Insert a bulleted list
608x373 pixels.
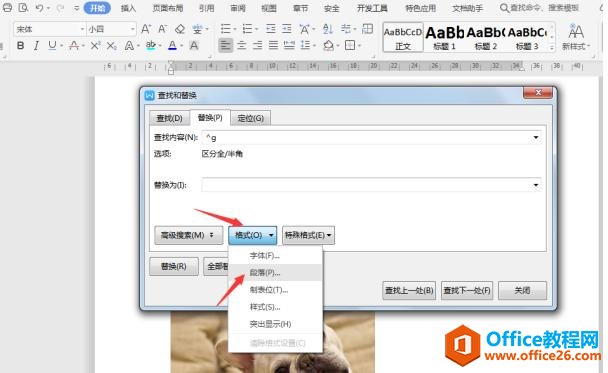point(225,29)
